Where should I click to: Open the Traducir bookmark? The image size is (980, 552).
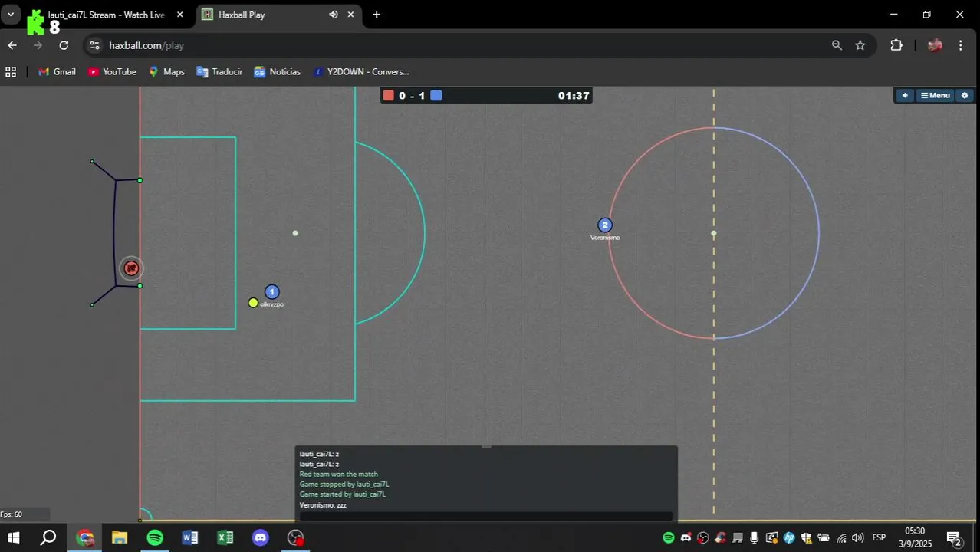tap(219, 71)
